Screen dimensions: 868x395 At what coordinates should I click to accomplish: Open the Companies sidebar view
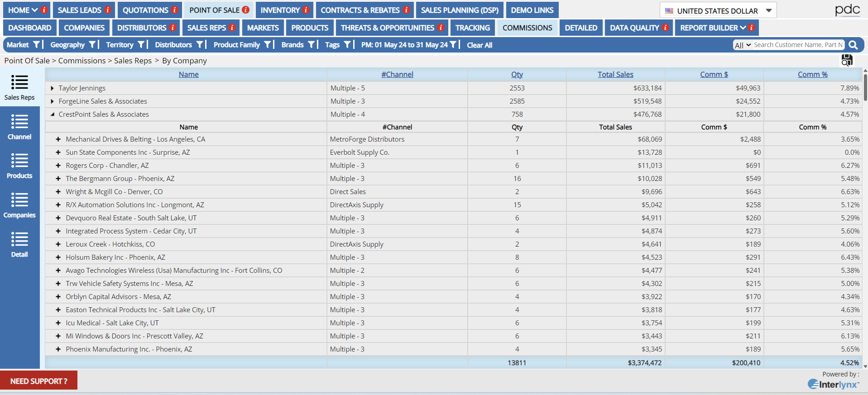[x=19, y=205]
